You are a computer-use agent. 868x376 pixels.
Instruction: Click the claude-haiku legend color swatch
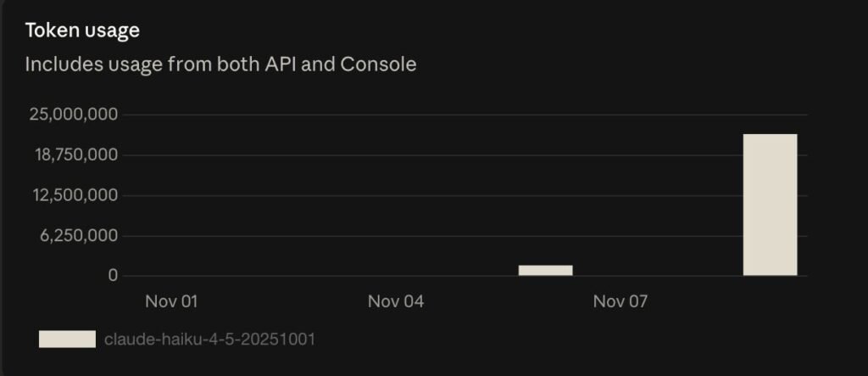pyautogui.click(x=67, y=340)
